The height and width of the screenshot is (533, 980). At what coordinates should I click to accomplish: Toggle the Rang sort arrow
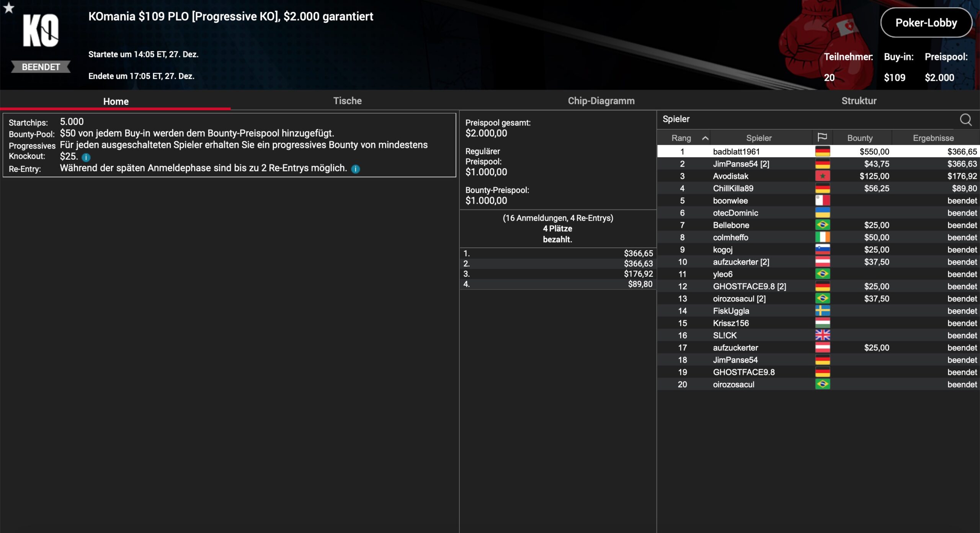pyautogui.click(x=705, y=138)
